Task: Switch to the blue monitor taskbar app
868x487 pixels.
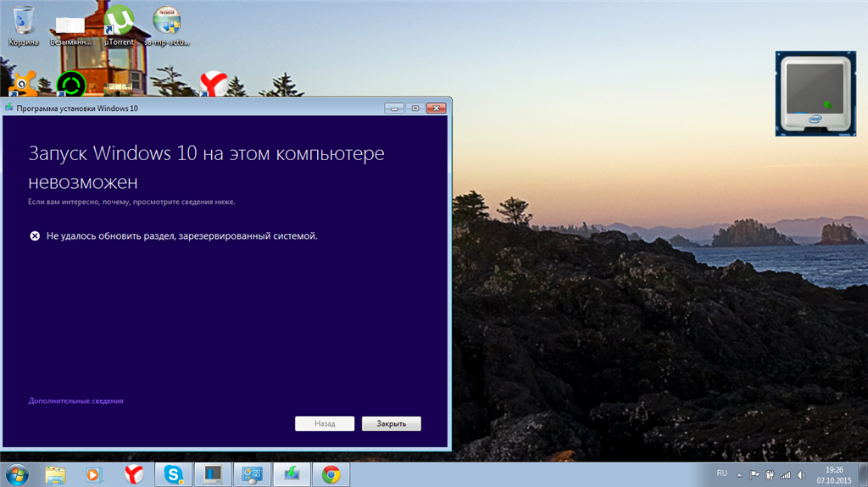Action: point(213,475)
